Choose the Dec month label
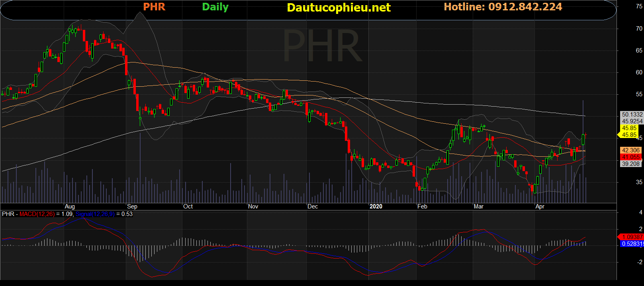Image resolution: width=644 pixels, height=286 pixels. (313, 206)
